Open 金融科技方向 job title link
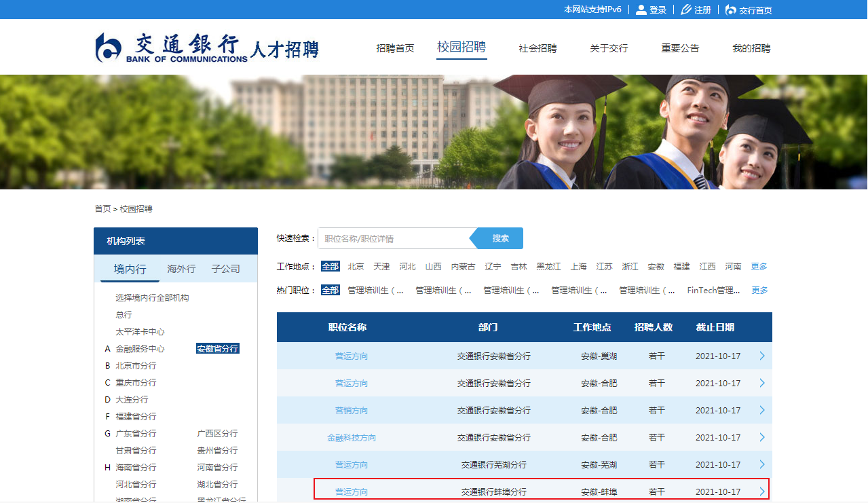Screen dimensions: 868x503 coord(351,438)
